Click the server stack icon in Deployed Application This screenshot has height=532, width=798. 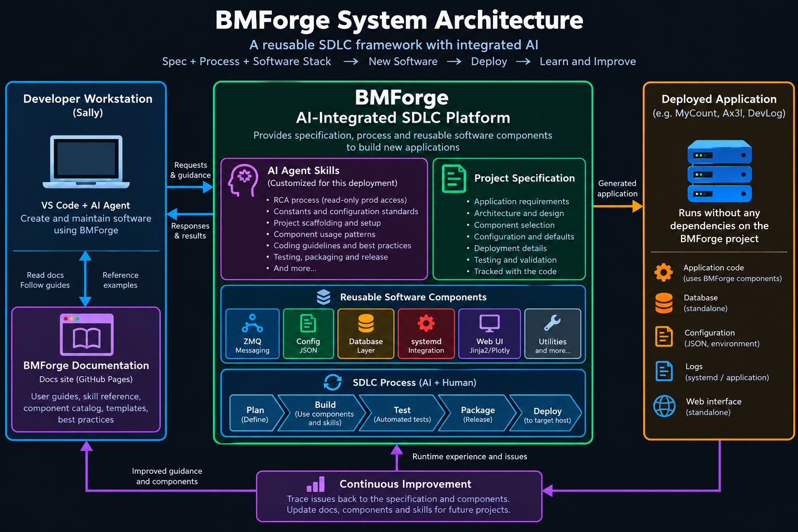pos(720,171)
